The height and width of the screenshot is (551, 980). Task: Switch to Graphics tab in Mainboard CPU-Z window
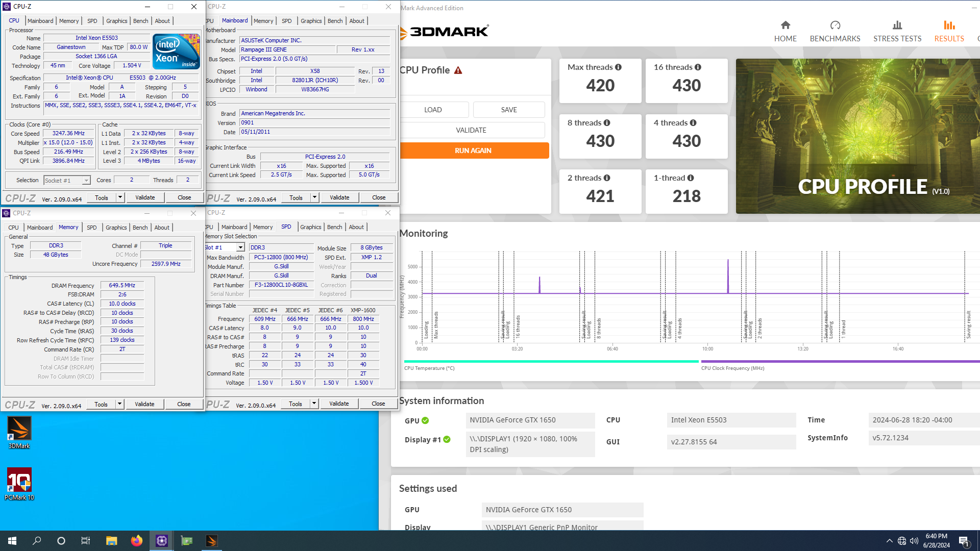[x=311, y=21]
